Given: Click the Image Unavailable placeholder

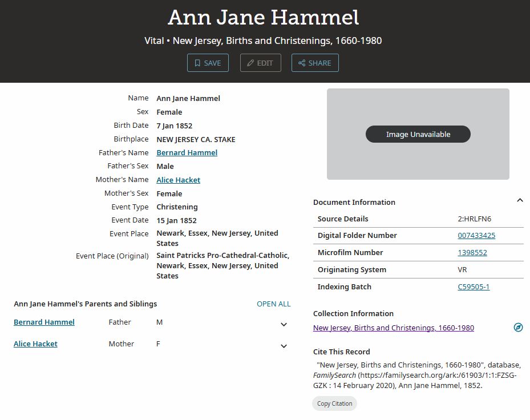Looking at the screenshot, I should click(418, 134).
